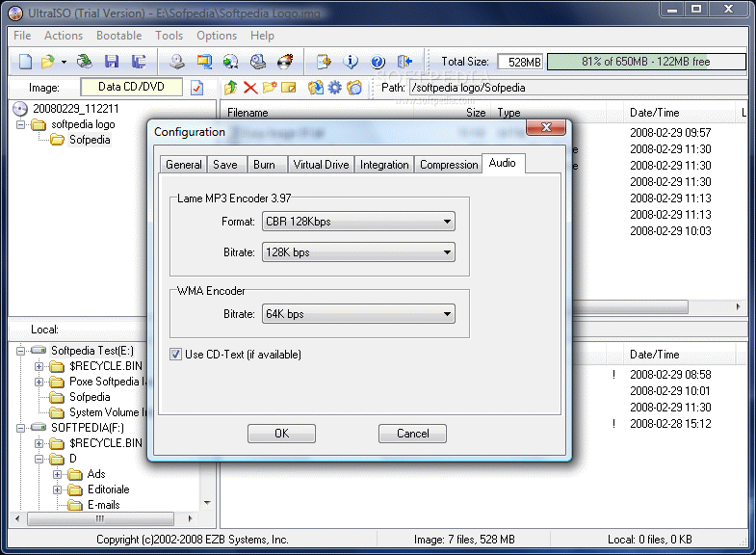
Task: Open the Tools menu
Action: [x=169, y=36]
